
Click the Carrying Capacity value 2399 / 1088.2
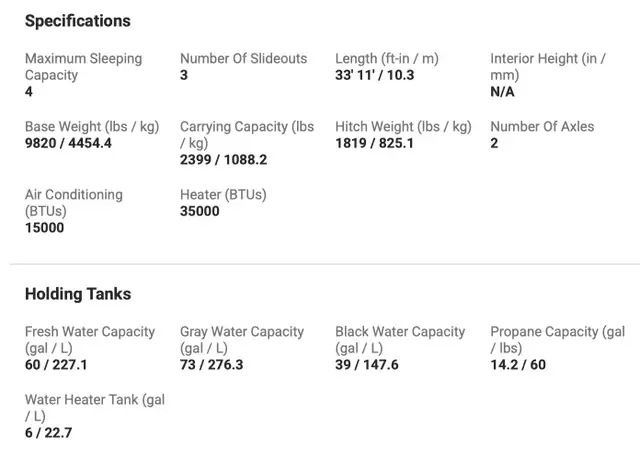[223, 159]
